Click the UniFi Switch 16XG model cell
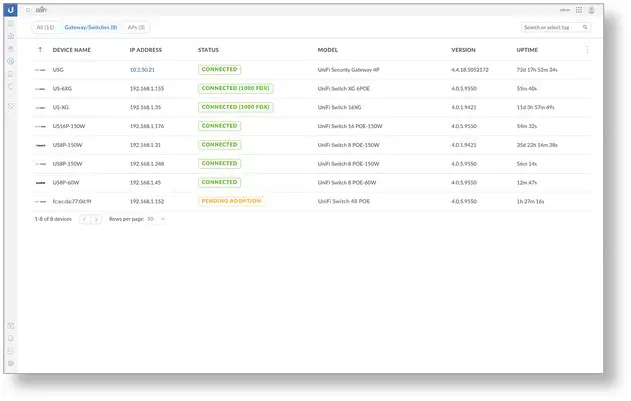 pos(339,107)
